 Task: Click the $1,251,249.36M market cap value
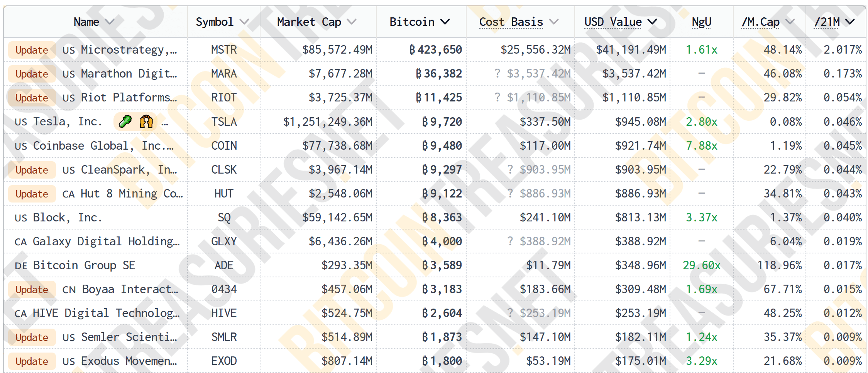pyautogui.click(x=328, y=122)
